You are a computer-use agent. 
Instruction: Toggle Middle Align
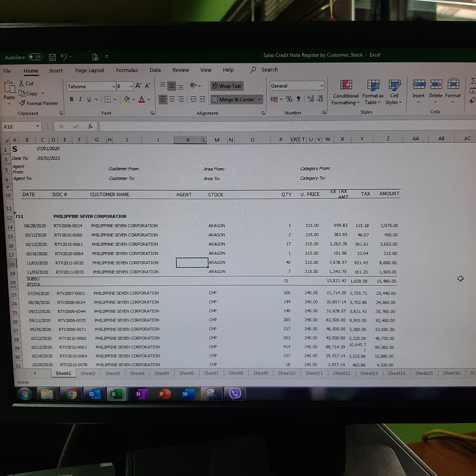[171, 86]
